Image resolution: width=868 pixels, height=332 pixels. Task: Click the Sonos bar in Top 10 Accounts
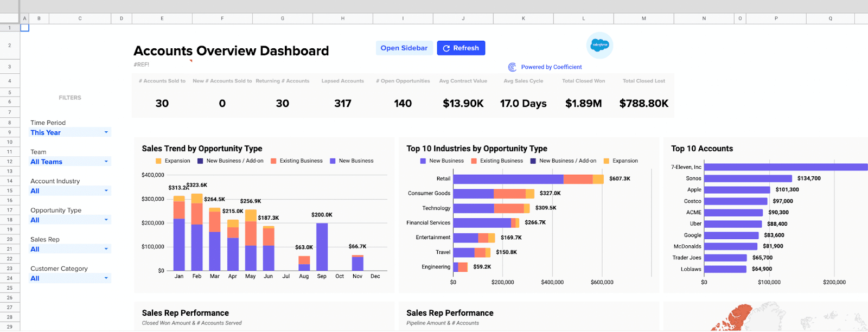tap(748, 178)
